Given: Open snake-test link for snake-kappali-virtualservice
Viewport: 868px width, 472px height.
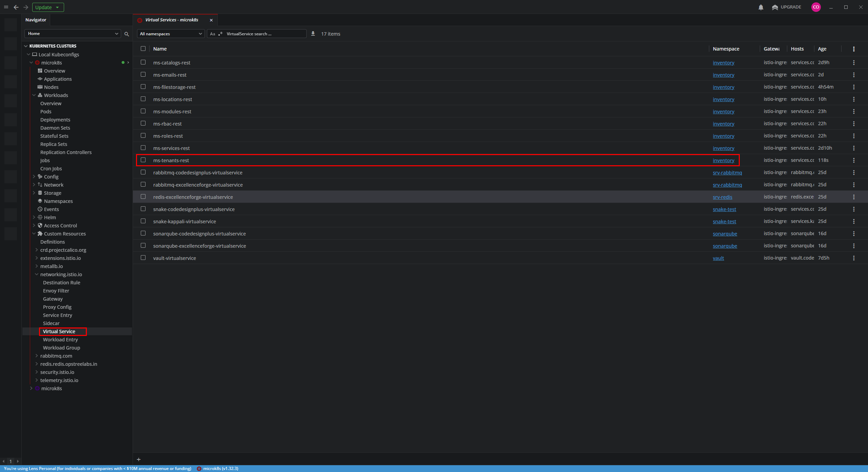Looking at the screenshot, I should (725, 221).
